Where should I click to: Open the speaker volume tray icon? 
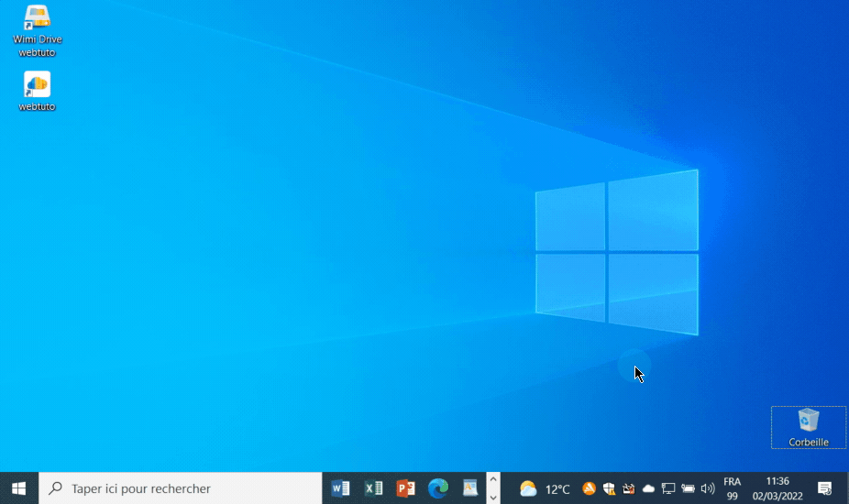(707, 488)
